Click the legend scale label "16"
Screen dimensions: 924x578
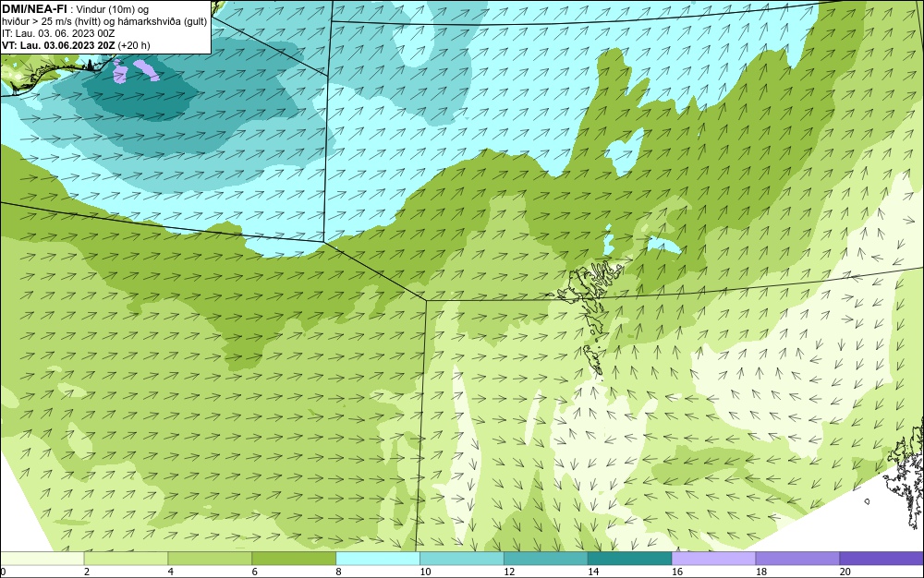point(677,572)
